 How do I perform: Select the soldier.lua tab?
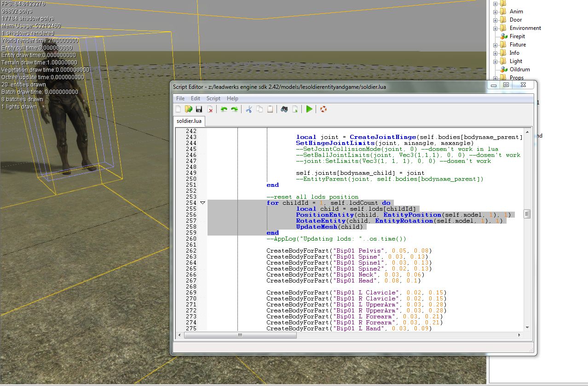pyautogui.click(x=189, y=121)
